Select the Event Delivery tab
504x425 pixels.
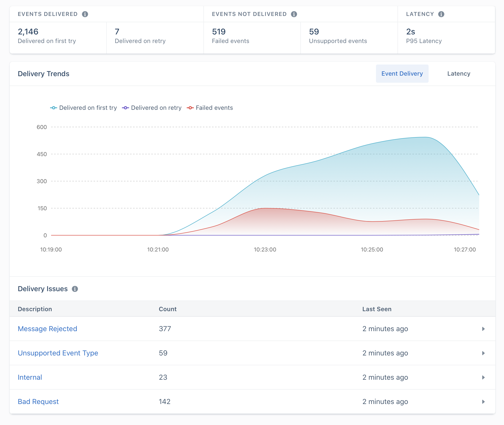coord(402,73)
